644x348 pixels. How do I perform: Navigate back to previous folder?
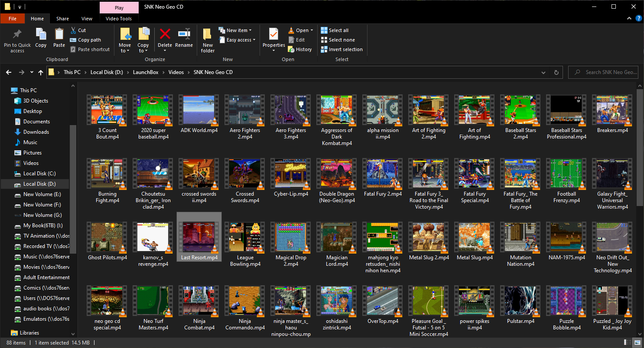(9, 72)
